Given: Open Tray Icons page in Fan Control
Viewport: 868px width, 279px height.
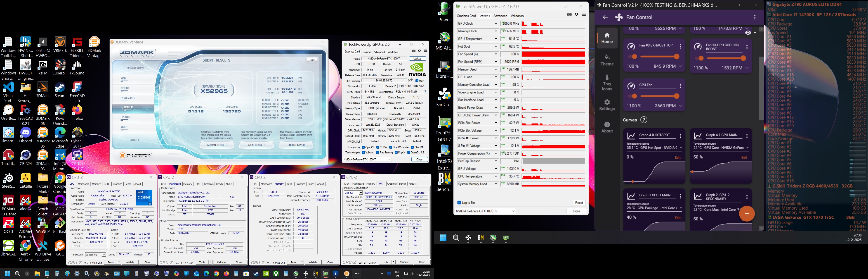Looking at the screenshot, I should [607, 83].
